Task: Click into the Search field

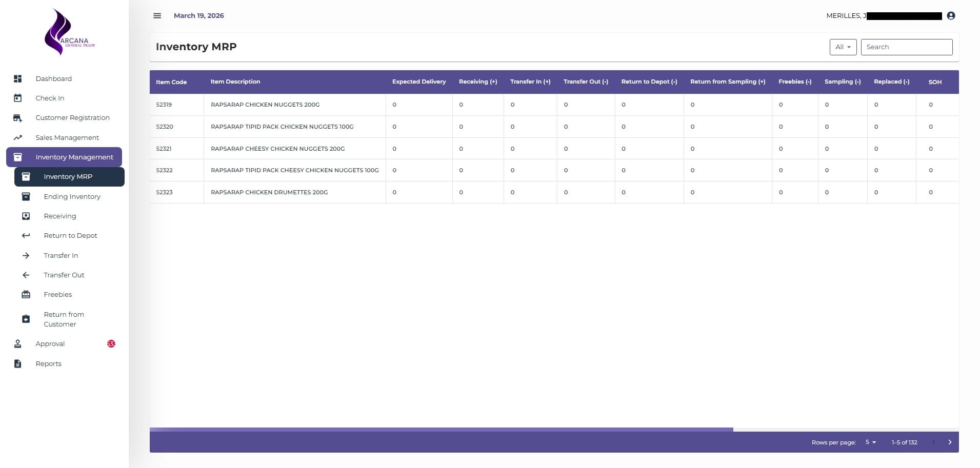Action: [x=906, y=47]
